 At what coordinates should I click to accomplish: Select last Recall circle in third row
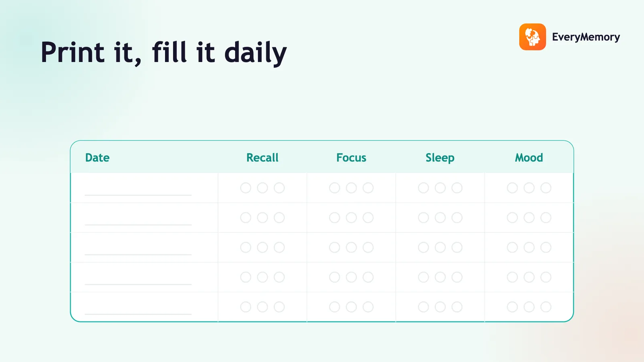(279, 247)
